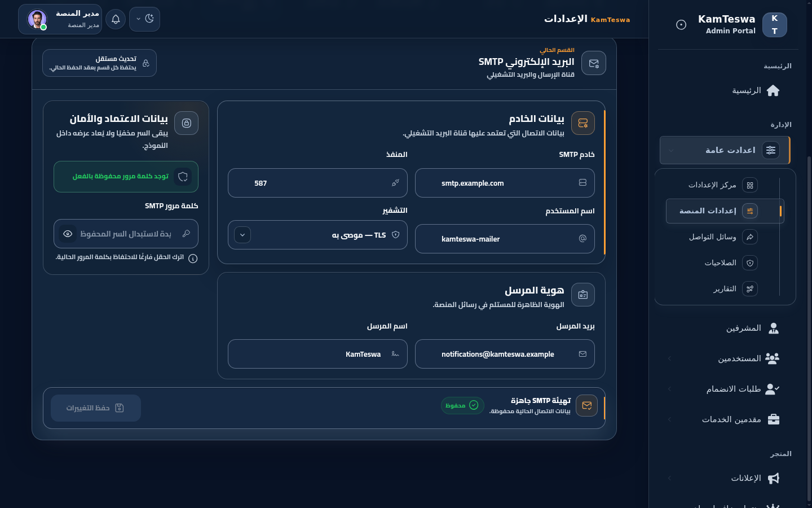Image resolution: width=812 pixels, height=508 pixels.
Task: Click the حفظ التغييرات save button
Action: [96, 408]
